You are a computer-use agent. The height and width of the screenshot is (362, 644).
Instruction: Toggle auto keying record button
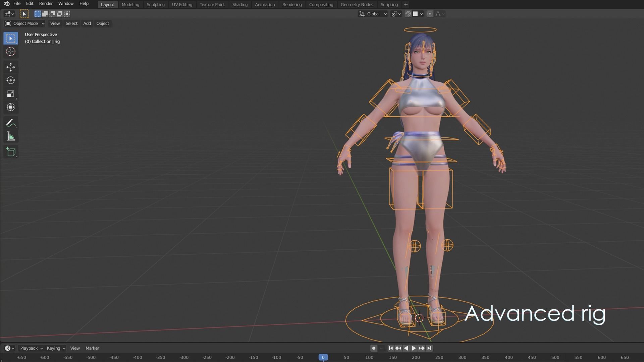tap(374, 348)
